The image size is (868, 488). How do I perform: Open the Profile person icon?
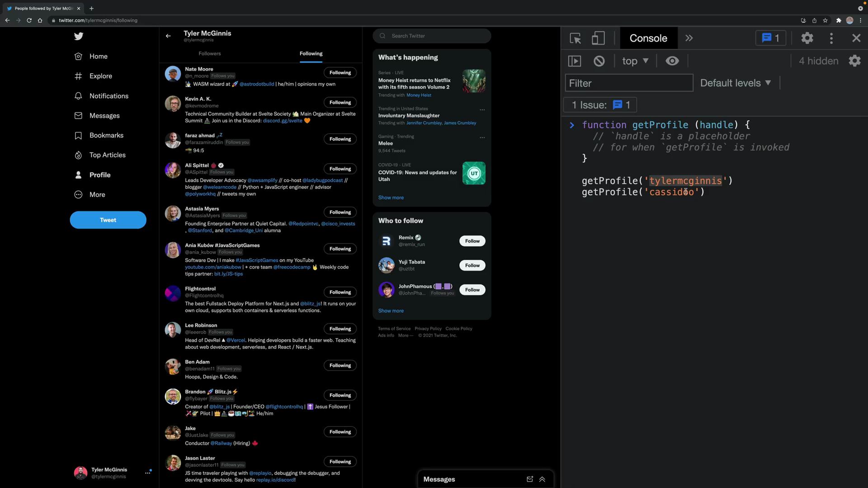(78, 175)
